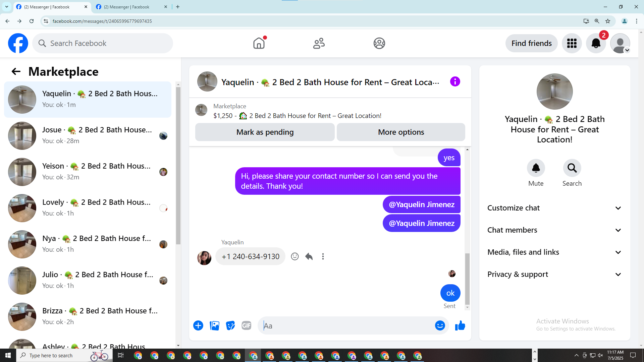Click the Mark as pending button

coord(265,132)
